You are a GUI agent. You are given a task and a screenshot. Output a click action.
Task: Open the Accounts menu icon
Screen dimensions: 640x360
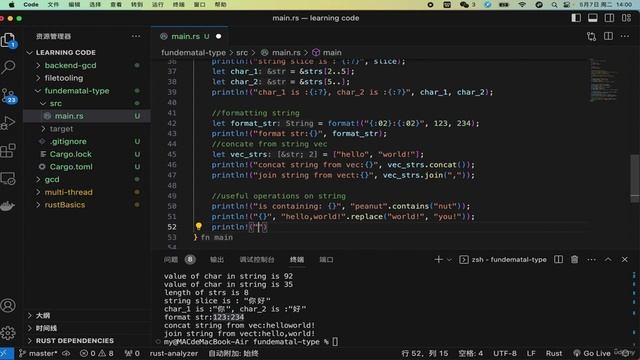tap(8, 306)
